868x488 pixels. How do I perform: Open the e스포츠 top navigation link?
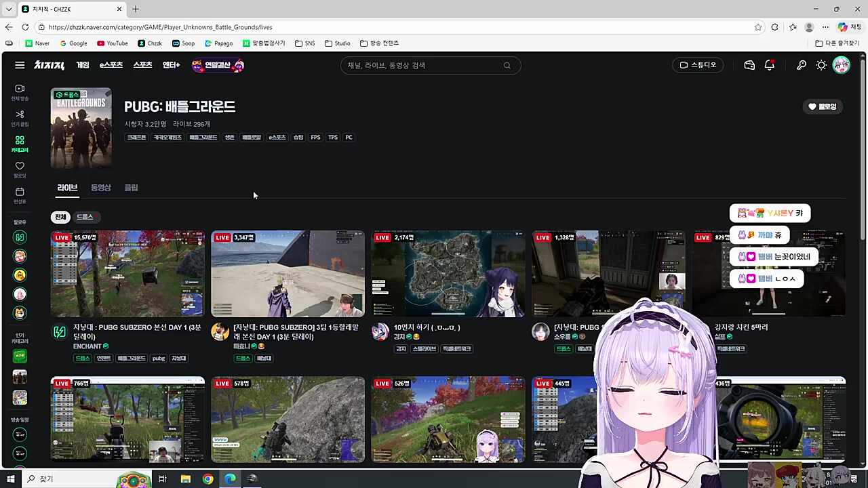pyautogui.click(x=111, y=65)
